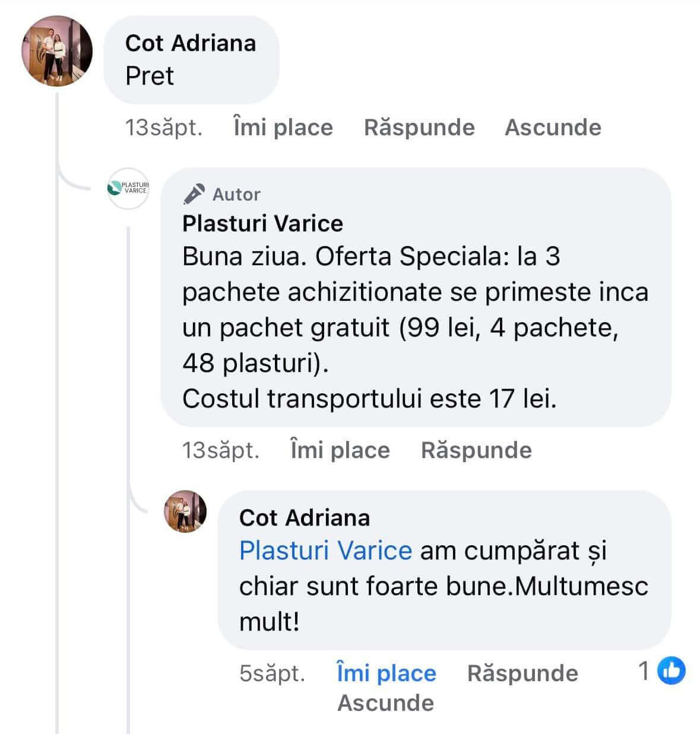700x734 pixels.
Task: Like the top "Pret" comment
Action: click(x=283, y=128)
